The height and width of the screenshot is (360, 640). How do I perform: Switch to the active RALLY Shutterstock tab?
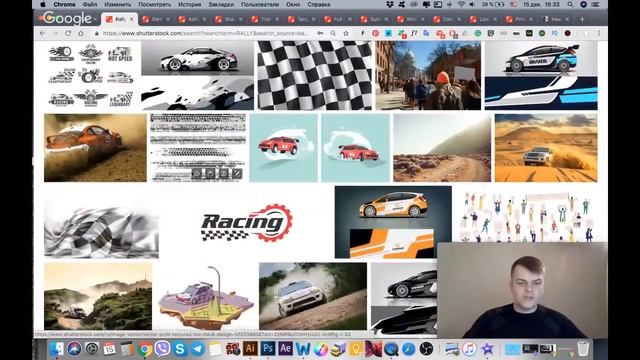point(119,19)
